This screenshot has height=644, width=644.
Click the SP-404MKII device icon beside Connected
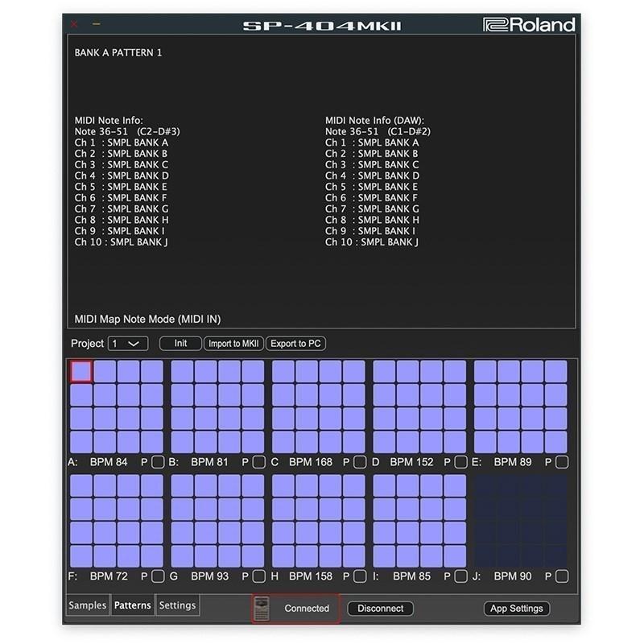(262, 609)
